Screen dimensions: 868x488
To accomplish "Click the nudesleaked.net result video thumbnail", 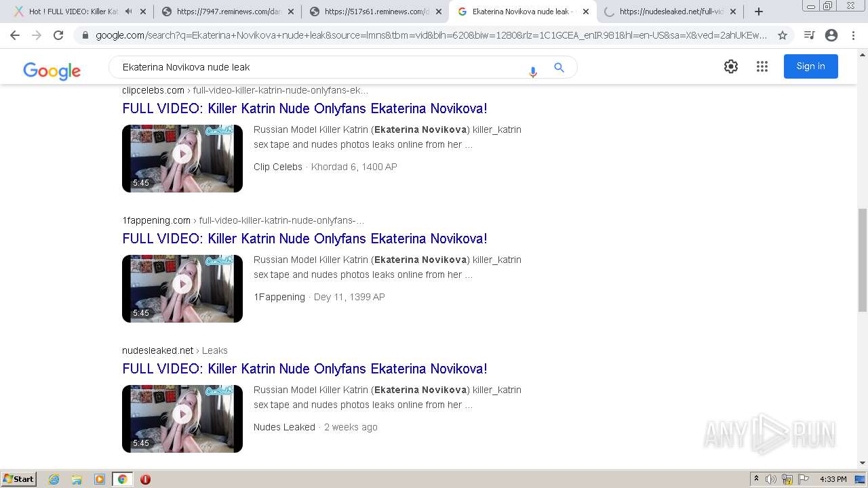I will click(182, 419).
